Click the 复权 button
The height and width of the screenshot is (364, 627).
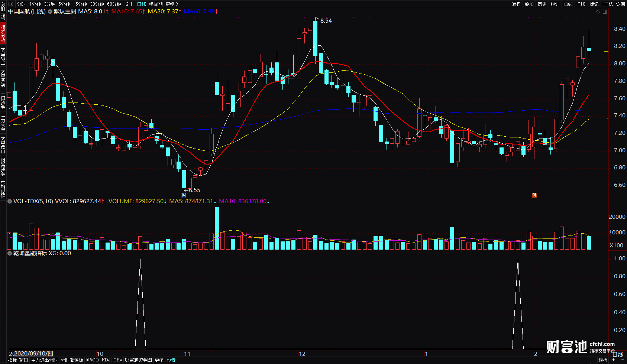(517, 4)
